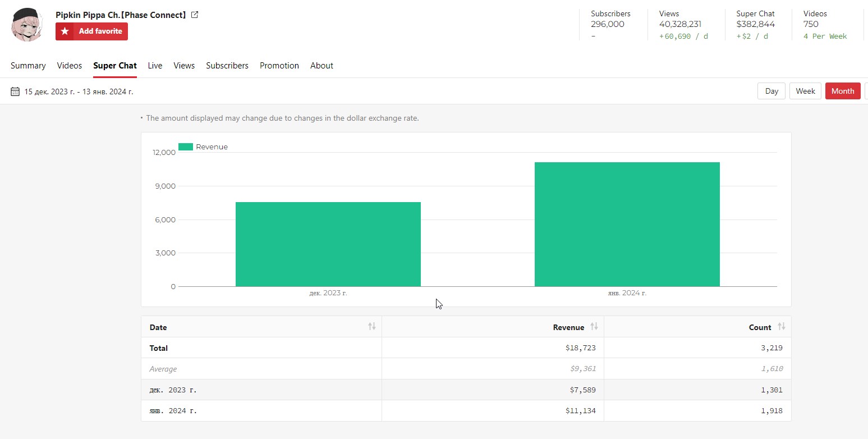
Task: Select the янв. 2024 г. table row label
Action: 173,411
